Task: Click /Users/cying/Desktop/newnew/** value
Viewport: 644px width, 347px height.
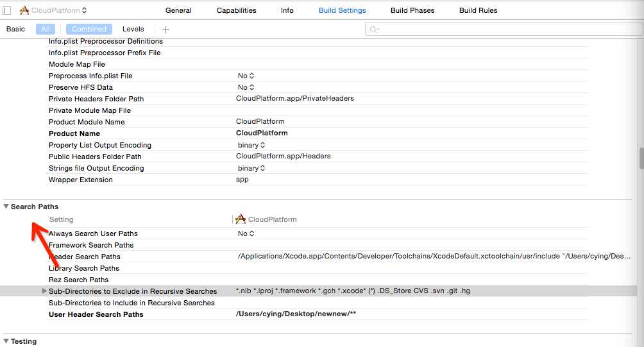Action: pyautogui.click(x=296, y=314)
